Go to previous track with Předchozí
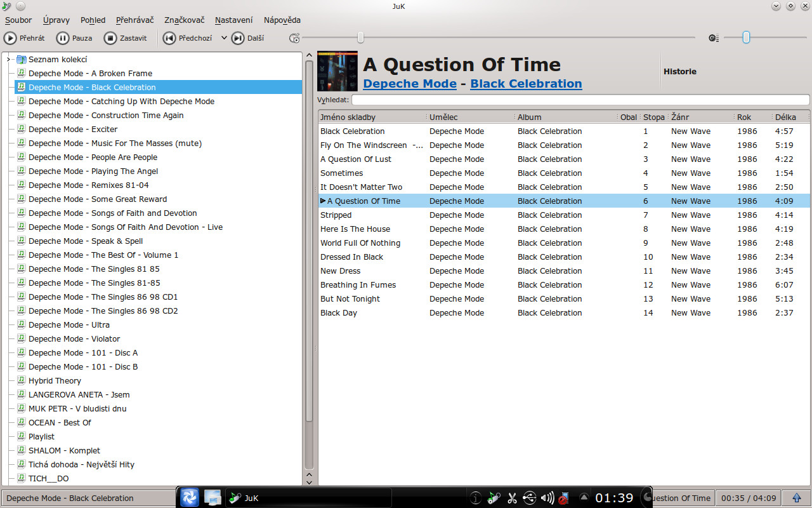Screen dimensions: 812x508 point(188,38)
